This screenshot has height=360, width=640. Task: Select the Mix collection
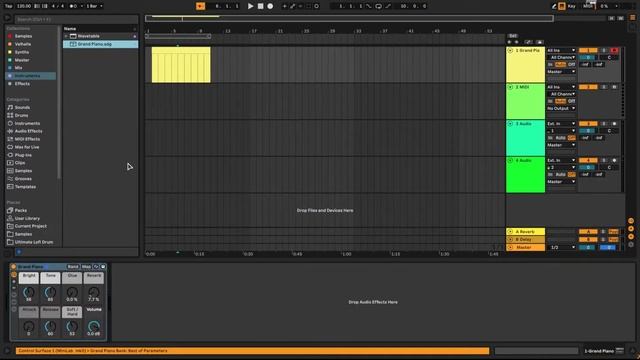click(19, 68)
